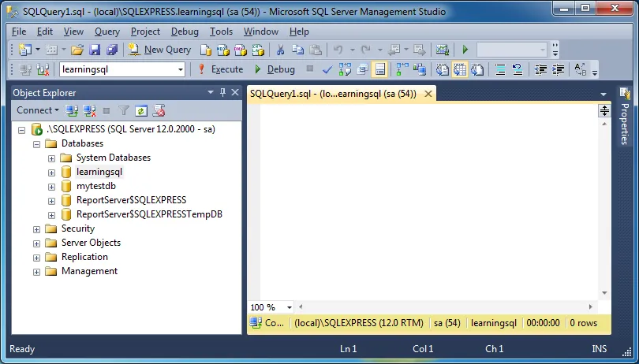
Task: Parse the query with the blue checkmark icon
Action: coord(327,69)
